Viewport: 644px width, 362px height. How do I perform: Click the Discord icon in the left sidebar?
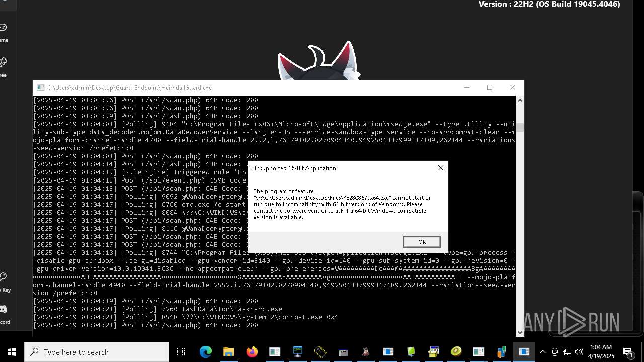tap(3, 309)
